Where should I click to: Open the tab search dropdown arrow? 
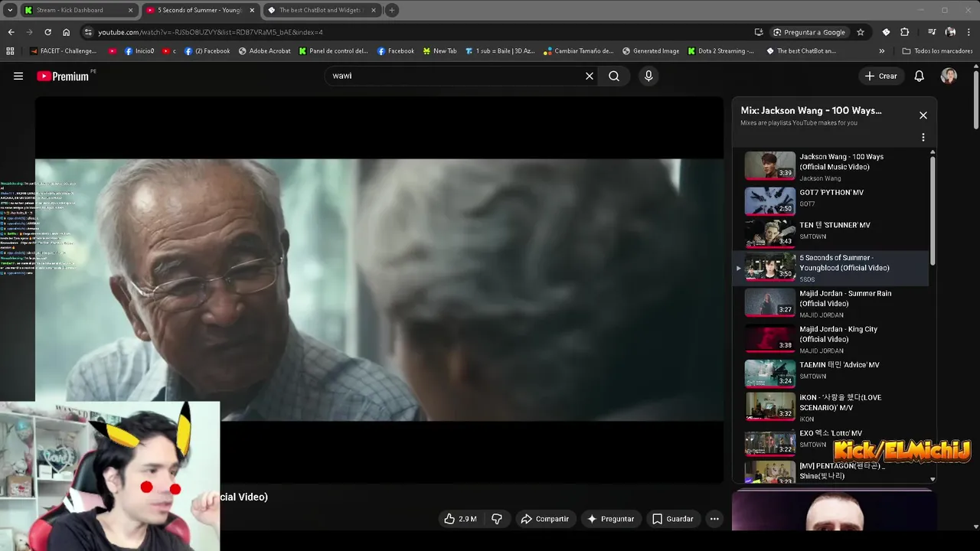click(x=10, y=10)
